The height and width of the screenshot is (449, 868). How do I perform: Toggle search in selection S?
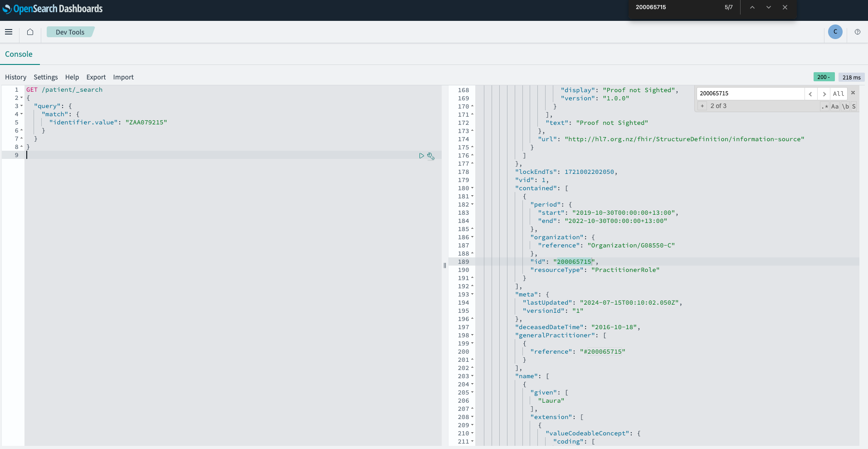coord(853,106)
